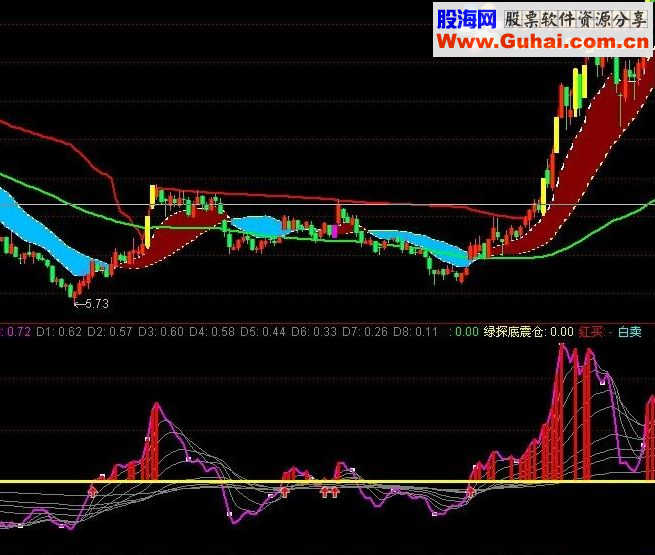Click the leftmost red buy arrow marker

(93, 491)
